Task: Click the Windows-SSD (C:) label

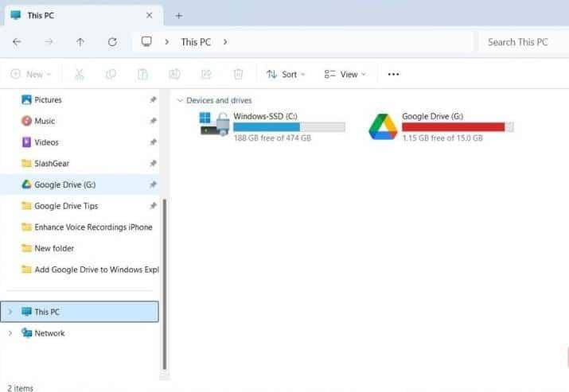Action: pyautogui.click(x=265, y=116)
